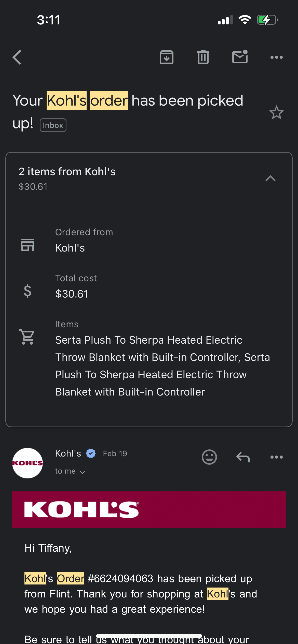Viewport: 298px width, 644px height.
Task: Open message more options menu
Action: tap(277, 457)
